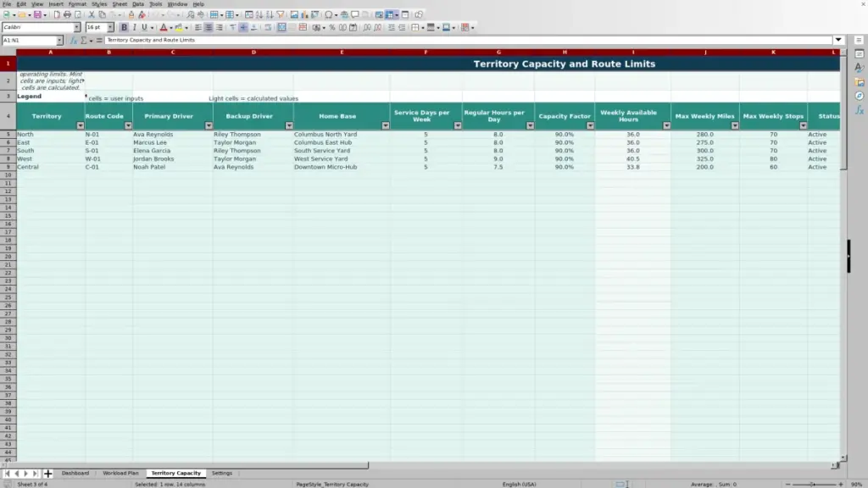Switch to the Dashboard sheet tab
This screenshot has height=488, width=868.
pos(75,473)
